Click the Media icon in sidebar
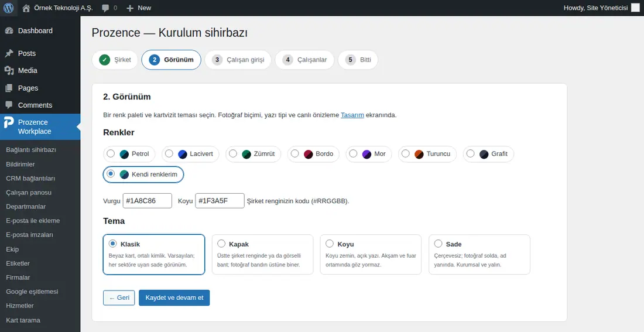644x332 pixels. [9, 71]
